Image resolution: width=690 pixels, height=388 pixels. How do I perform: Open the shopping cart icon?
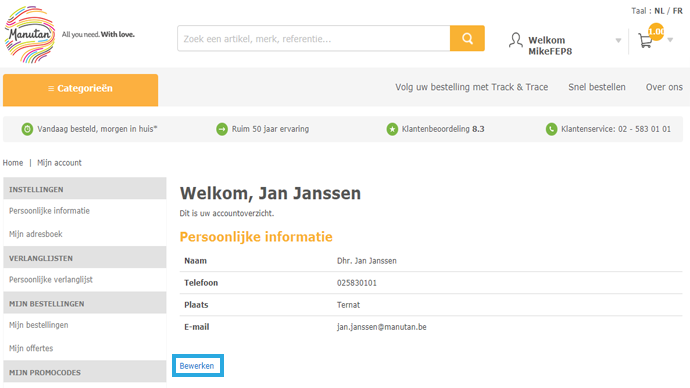[646, 41]
